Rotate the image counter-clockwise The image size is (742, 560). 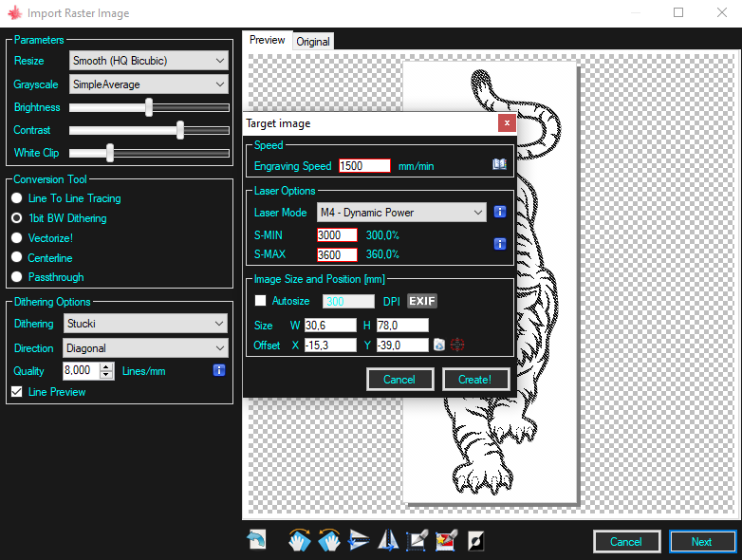(x=329, y=541)
